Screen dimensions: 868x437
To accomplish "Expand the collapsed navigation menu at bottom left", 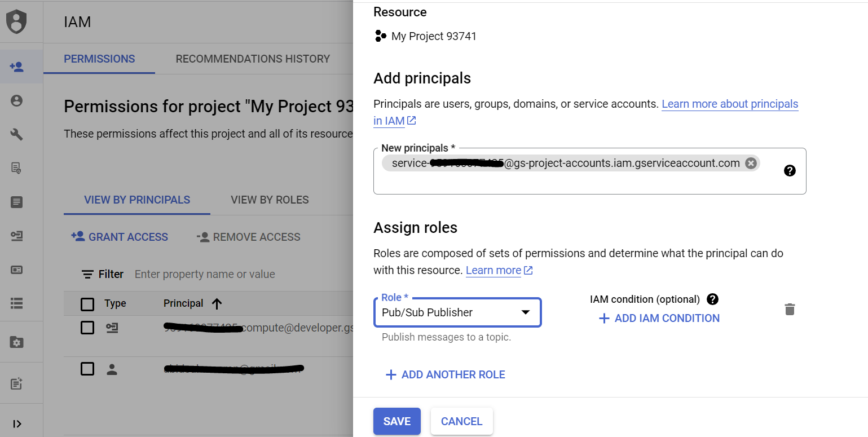I will pyautogui.click(x=17, y=423).
